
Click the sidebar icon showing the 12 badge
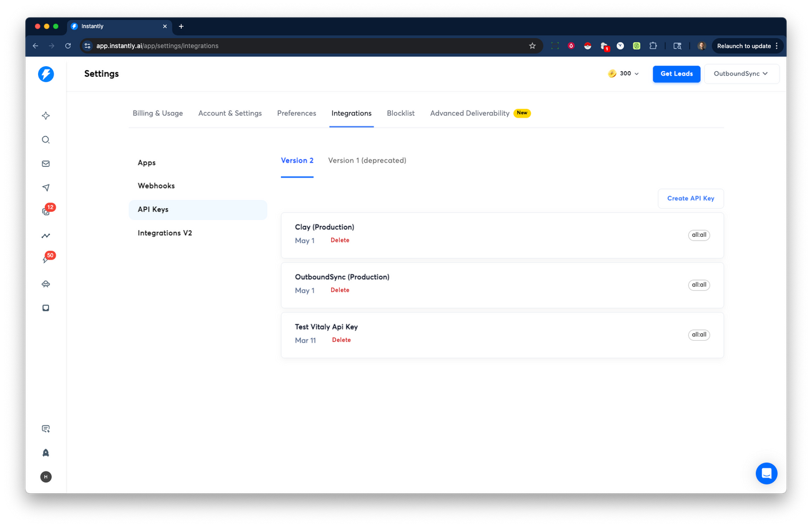coord(46,211)
